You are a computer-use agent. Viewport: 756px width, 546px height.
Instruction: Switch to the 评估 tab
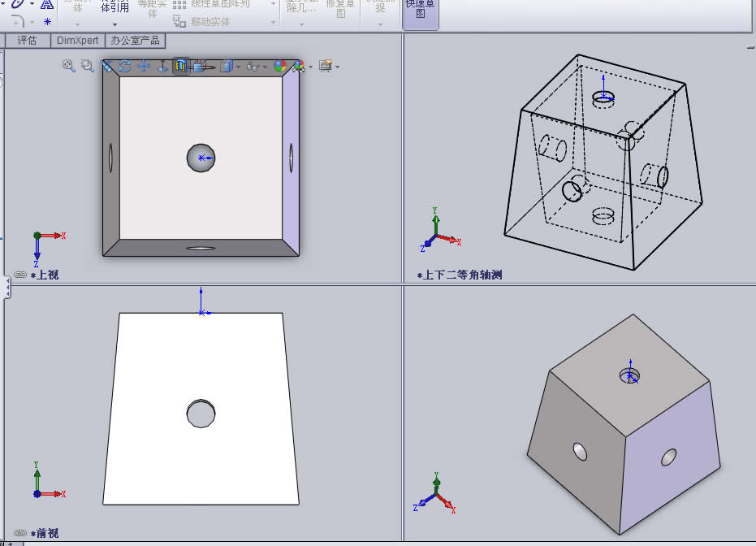(x=28, y=41)
